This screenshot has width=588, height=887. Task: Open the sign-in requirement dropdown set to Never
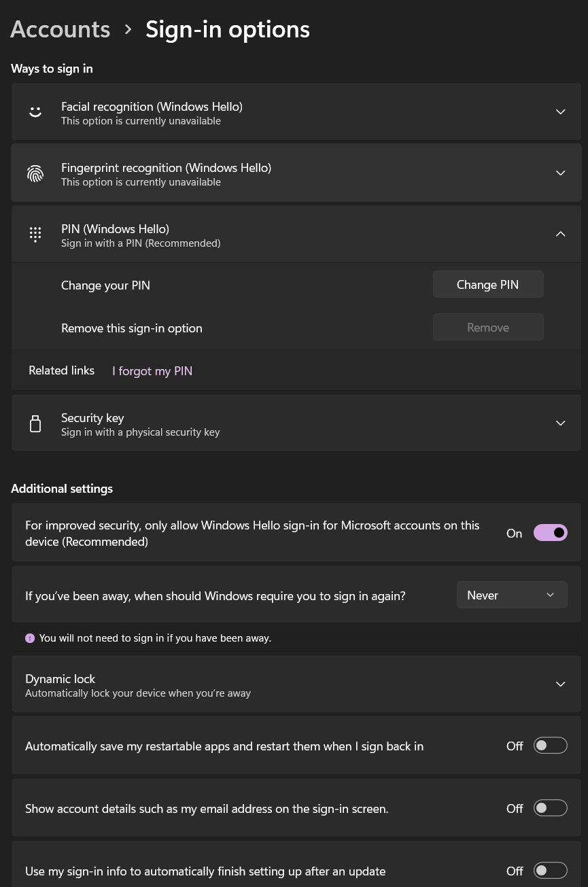point(512,595)
